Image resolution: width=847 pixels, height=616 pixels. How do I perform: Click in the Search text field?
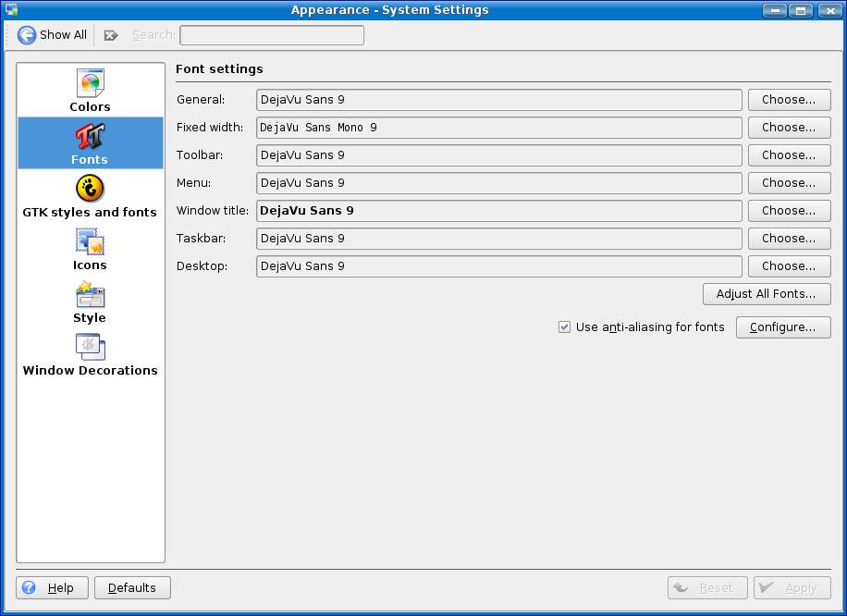pyautogui.click(x=271, y=35)
